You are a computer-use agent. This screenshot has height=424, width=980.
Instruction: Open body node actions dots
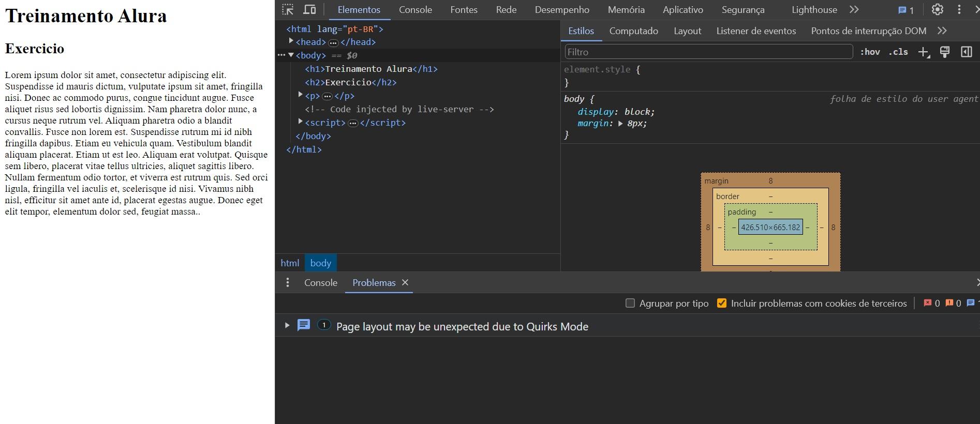coord(281,55)
